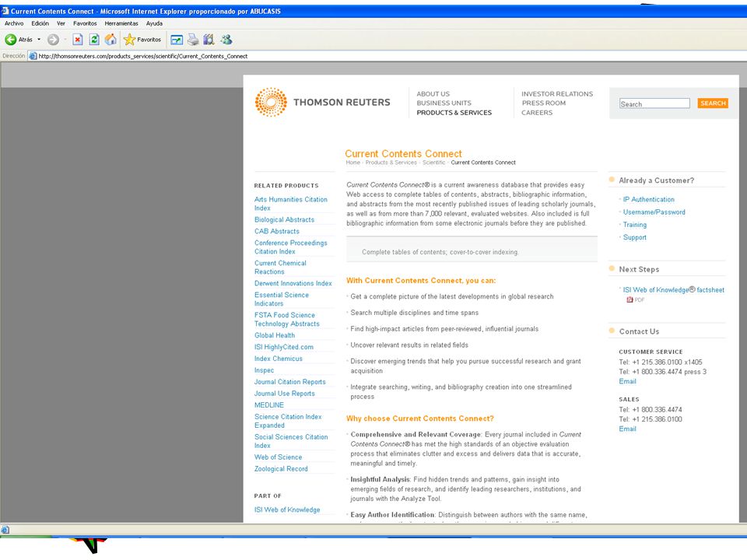The image size is (747, 560).
Task: Open Journal Citation Reports link
Action: coord(289,382)
